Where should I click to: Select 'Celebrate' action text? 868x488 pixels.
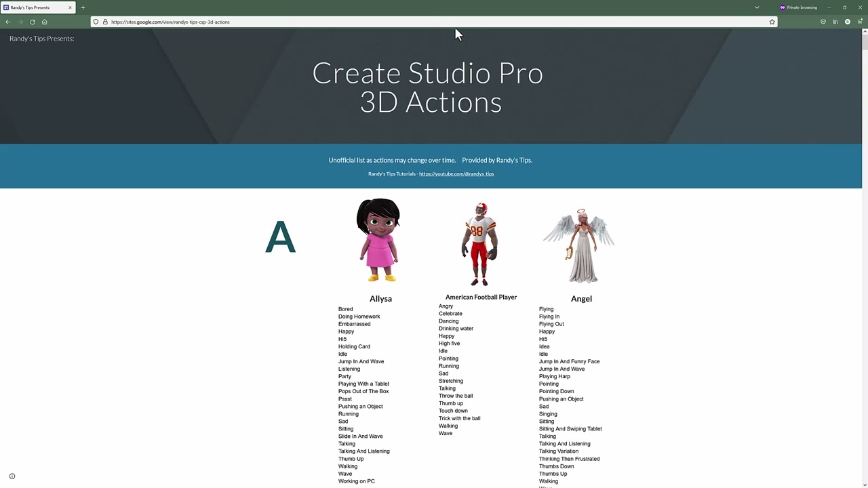pyautogui.click(x=450, y=314)
